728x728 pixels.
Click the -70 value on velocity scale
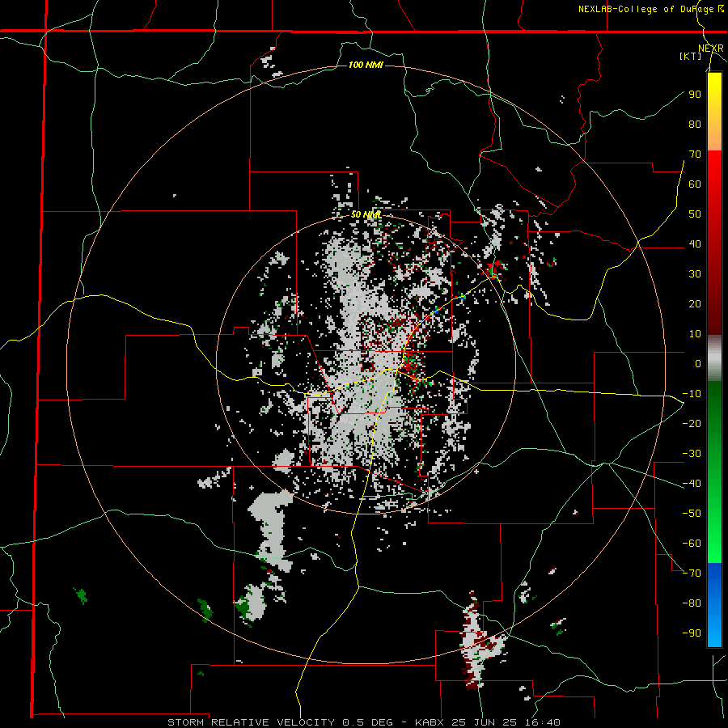click(x=692, y=574)
